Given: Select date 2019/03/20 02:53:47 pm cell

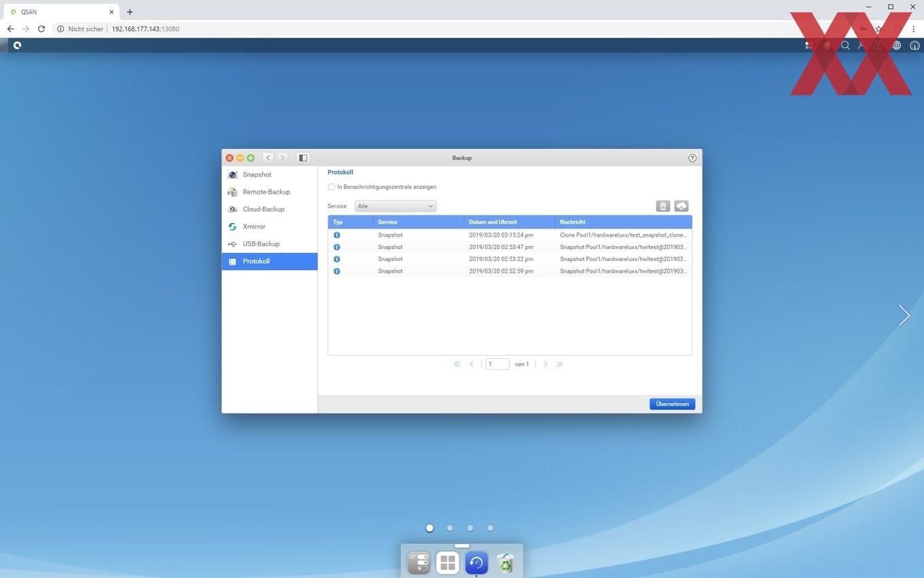Looking at the screenshot, I should [501, 248].
